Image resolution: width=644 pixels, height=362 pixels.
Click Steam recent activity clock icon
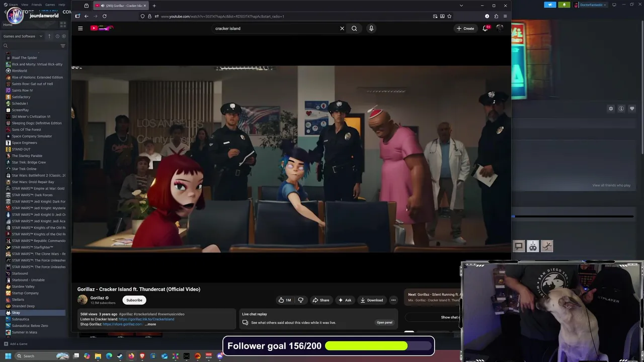tap(57, 36)
